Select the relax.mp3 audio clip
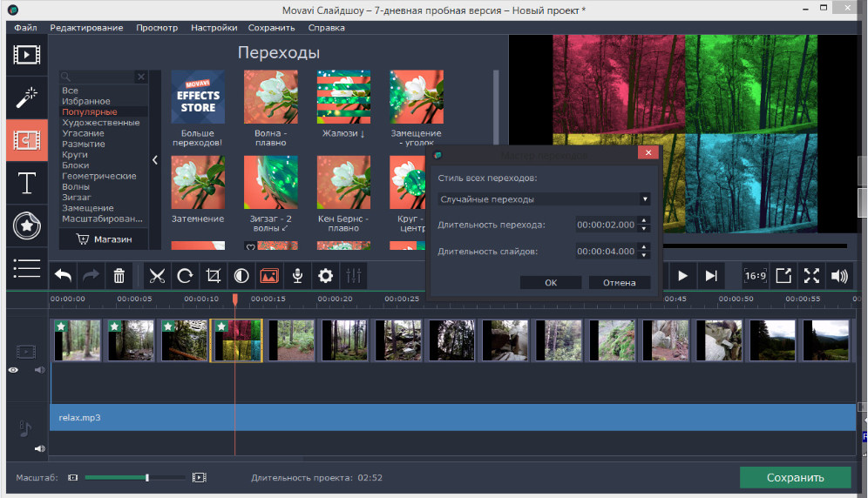The image size is (868, 498). coord(453,417)
